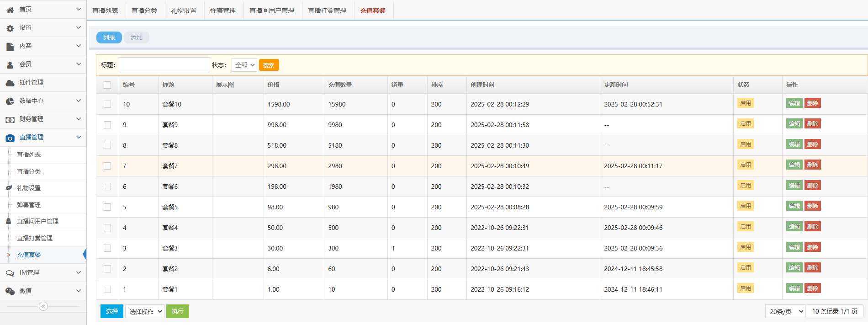This screenshot has height=325, width=868.
Task: Select the checkbox for 套餐5 row
Action: click(107, 207)
